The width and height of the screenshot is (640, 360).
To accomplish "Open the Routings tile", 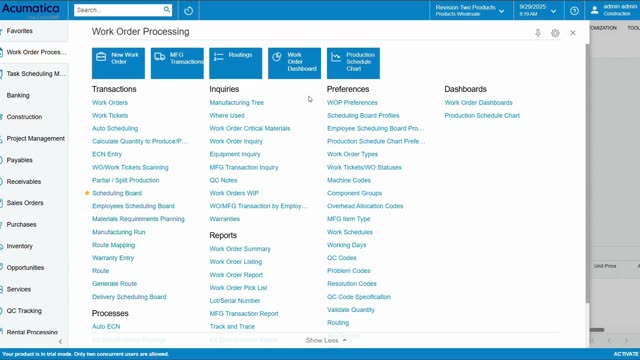I will click(236, 63).
